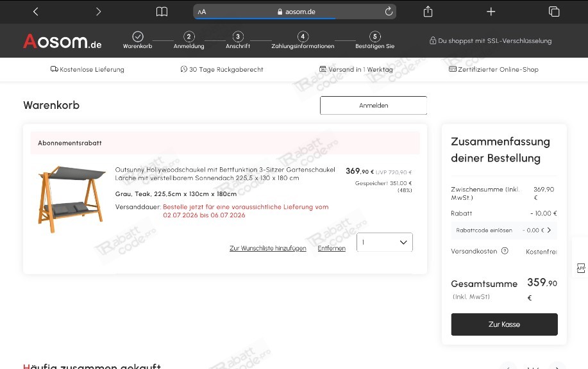Open the Outsunny Hollywoodschaukel product title

225,174
